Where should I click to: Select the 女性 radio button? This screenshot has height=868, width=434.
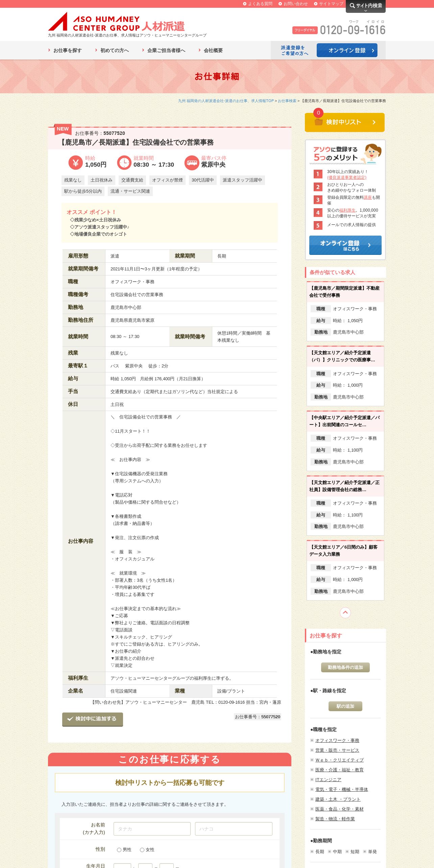[x=142, y=850]
